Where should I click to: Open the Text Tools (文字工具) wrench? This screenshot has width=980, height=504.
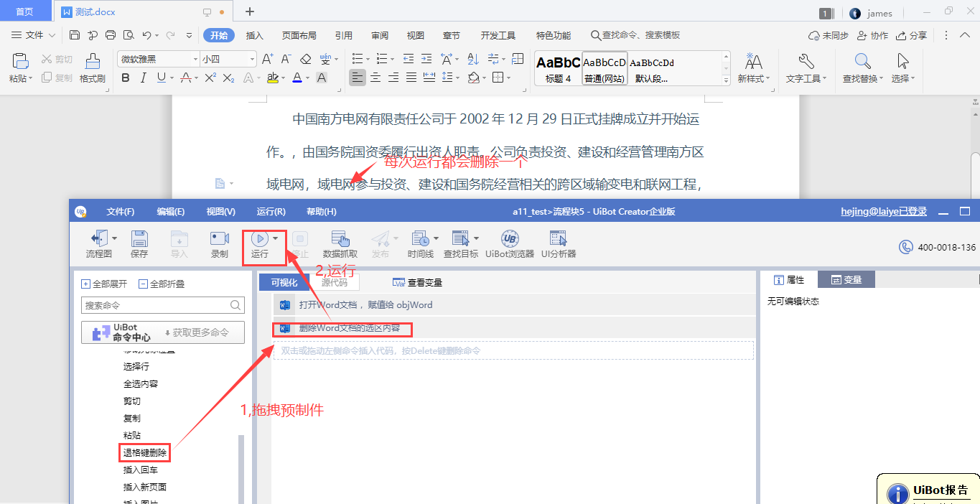[806, 61]
